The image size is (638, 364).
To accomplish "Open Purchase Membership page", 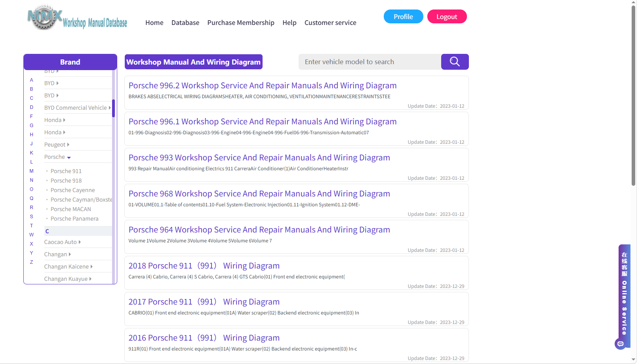I will coord(241,23).
